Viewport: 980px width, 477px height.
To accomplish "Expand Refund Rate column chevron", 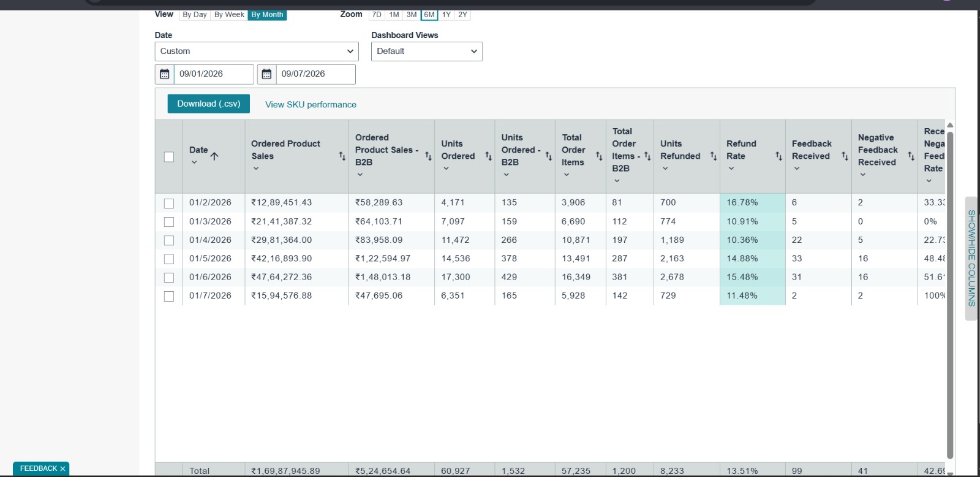I will pyautogui.click(x=731, y=169).
